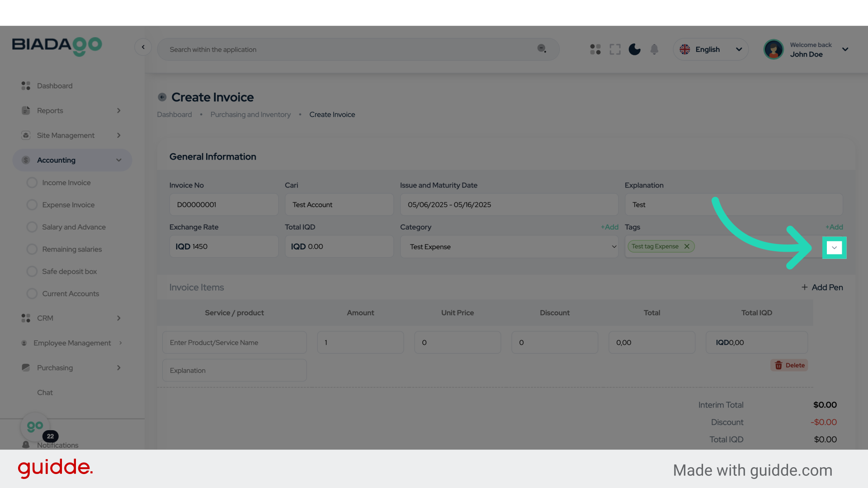Open the English language selector

pos(711,49)
